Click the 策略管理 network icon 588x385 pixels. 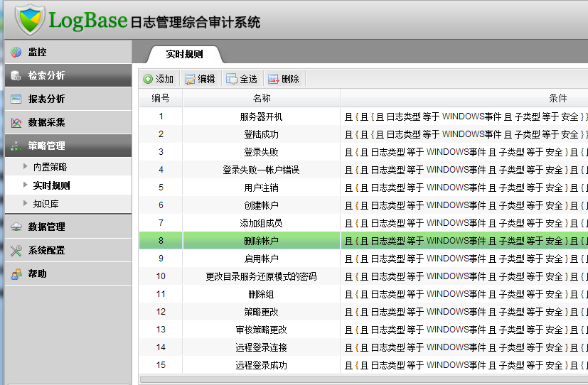coord(16,146)
